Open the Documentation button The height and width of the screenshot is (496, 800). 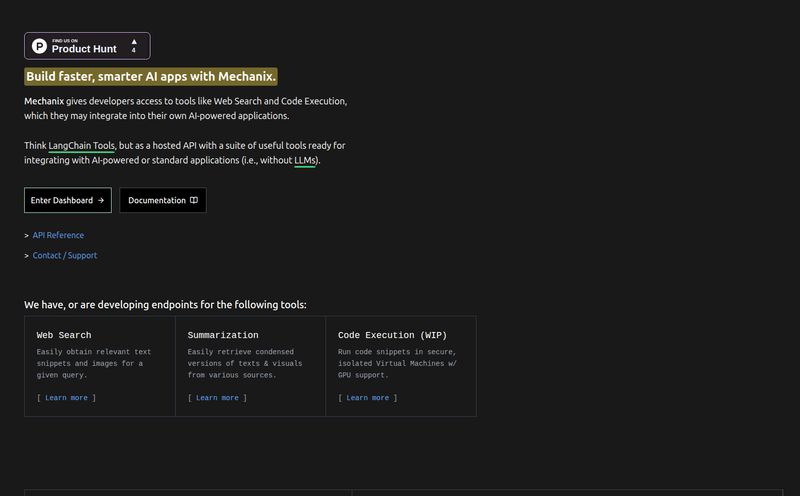coord(163,200)
